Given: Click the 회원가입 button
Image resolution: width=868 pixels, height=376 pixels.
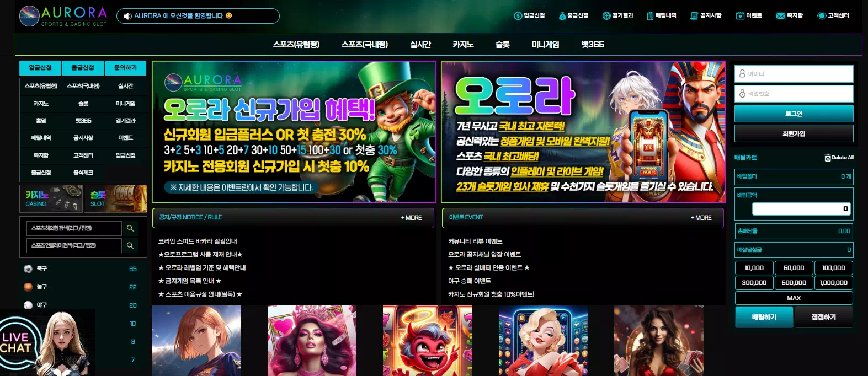Looking at the screenshot, I should (794, 133).
